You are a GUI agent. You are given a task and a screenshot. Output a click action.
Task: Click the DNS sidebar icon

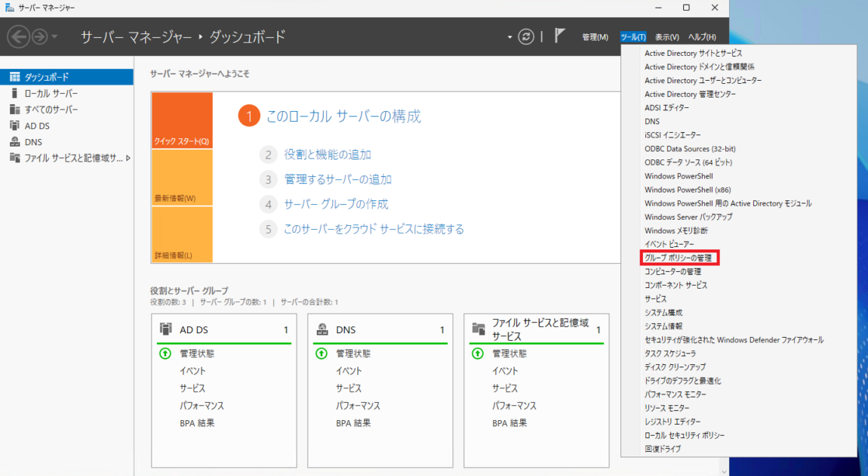tap(15, 142)
